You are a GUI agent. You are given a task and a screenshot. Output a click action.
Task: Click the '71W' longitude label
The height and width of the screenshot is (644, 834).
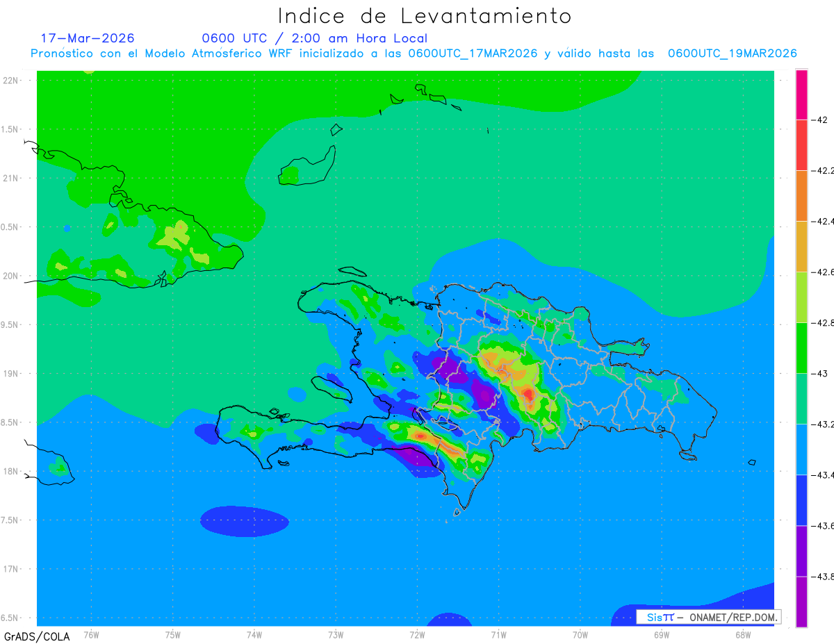(498, 634)
